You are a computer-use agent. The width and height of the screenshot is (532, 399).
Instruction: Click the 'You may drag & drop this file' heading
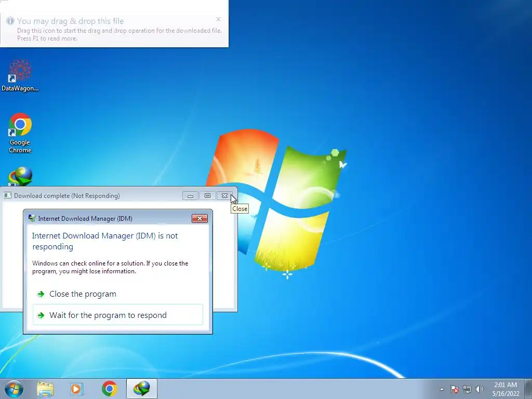coord(70,21)
